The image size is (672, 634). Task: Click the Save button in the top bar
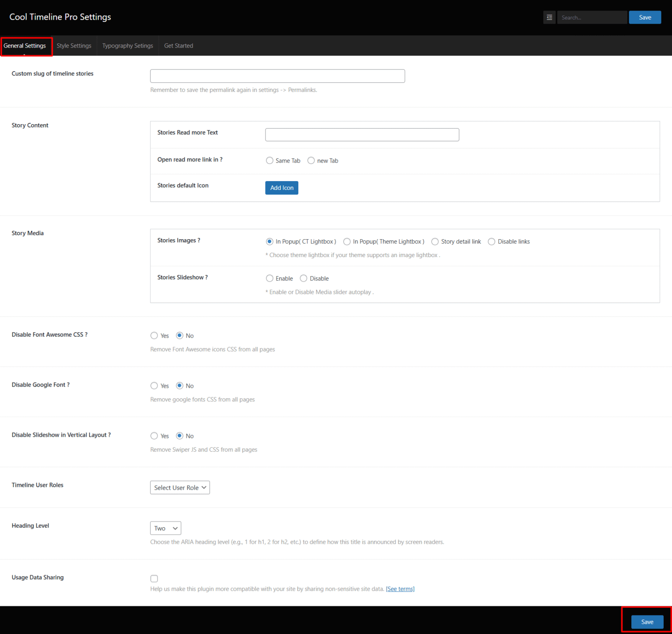point(645,17)
